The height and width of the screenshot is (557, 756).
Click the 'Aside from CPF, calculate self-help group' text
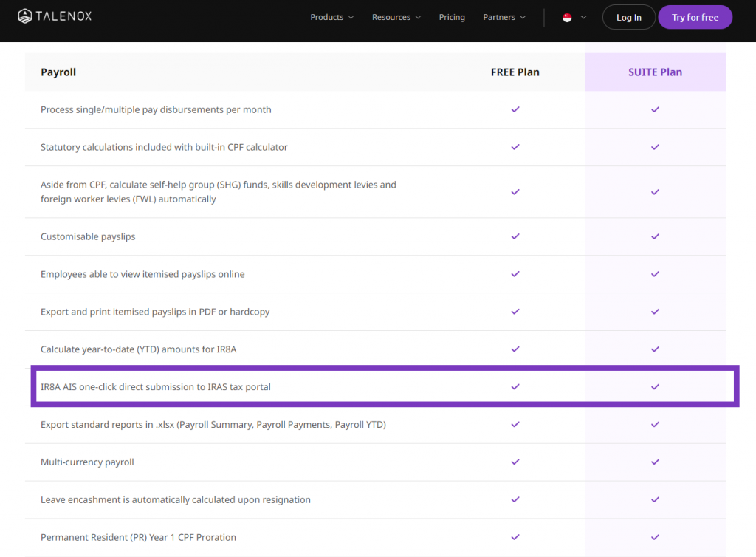[219, 192]
